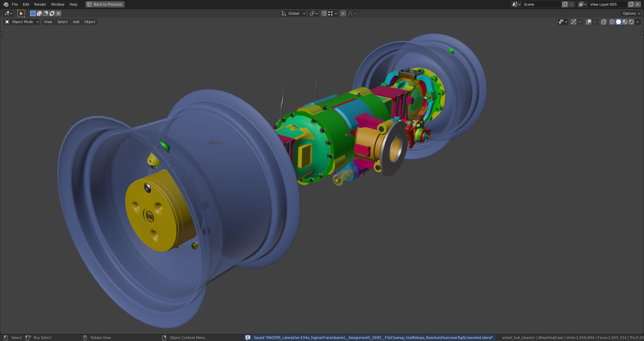Open the Edit menu

26,4
